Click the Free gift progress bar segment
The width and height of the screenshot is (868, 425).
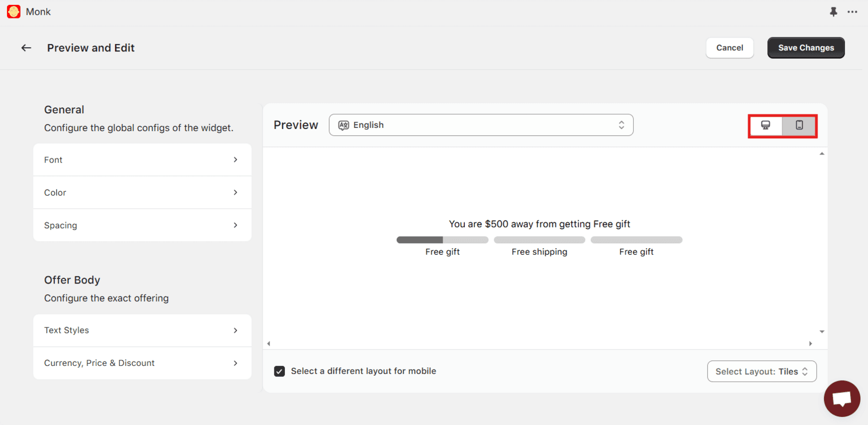point(442,240)
